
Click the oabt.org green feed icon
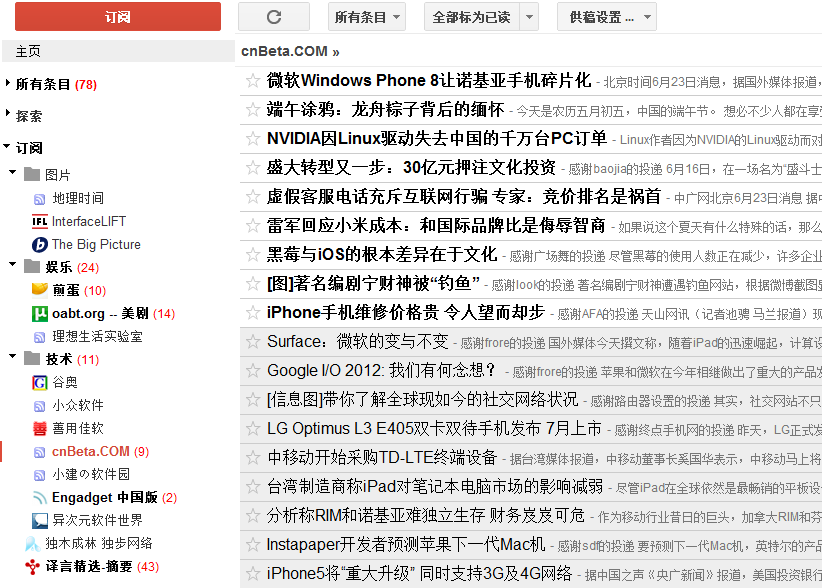click(39, 314)
